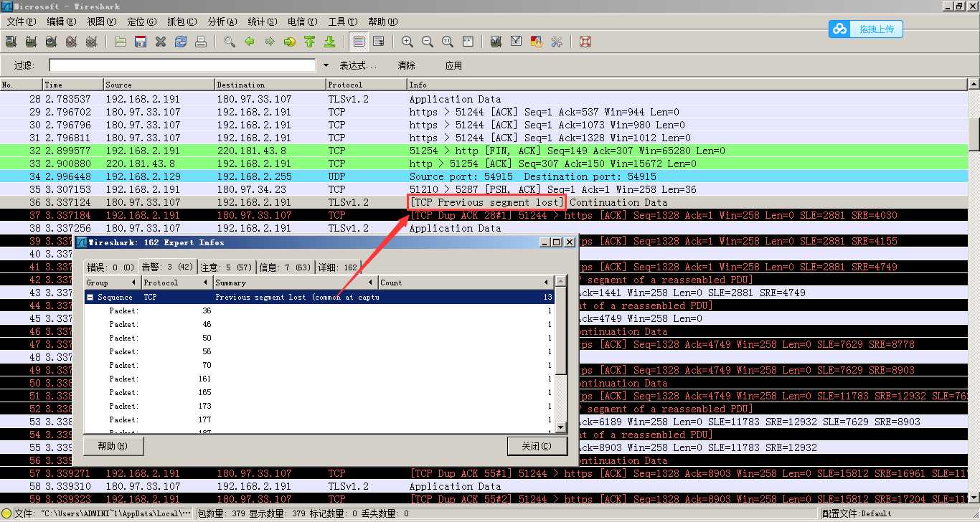Image resolution: width=980 pixels, height=522 pixels.
Task: Open the 编辑(E) menu
Action: [x=61, y=22]
